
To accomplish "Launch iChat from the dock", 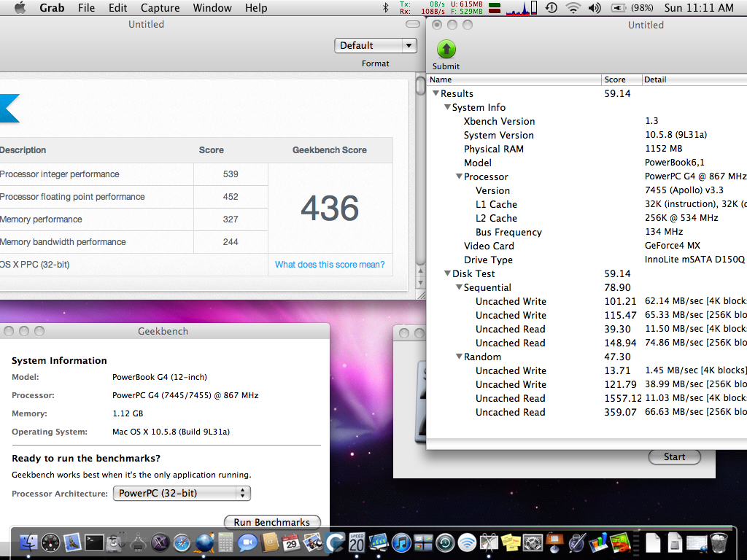I will (248, 542).
